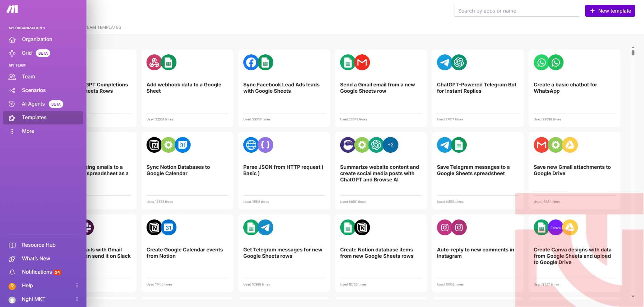644x307 pixels.
Task: Open Nghi MKT profile options dots
Action: (x=77, y=299)
